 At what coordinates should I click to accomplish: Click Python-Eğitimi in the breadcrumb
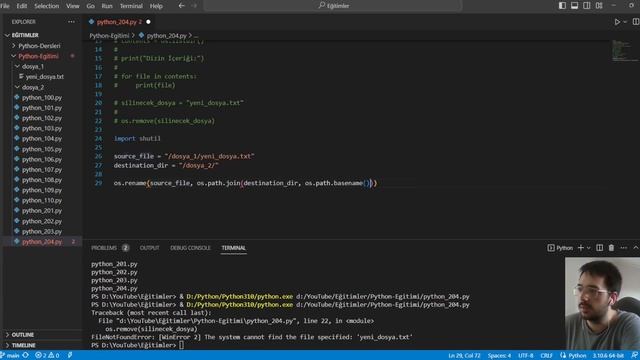click(109, 36)
